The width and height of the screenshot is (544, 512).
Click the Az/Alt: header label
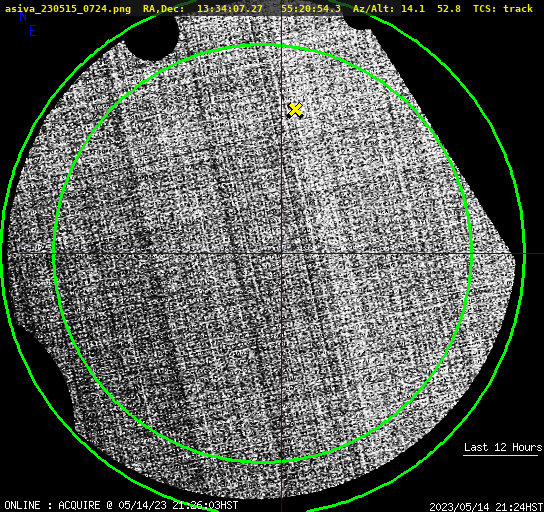tap(374, 9)
